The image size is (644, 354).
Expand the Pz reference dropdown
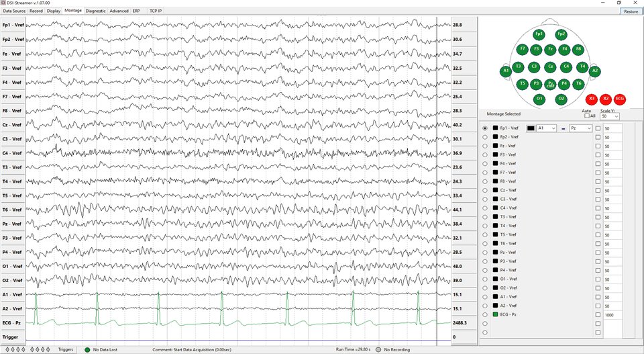[580, 128]
